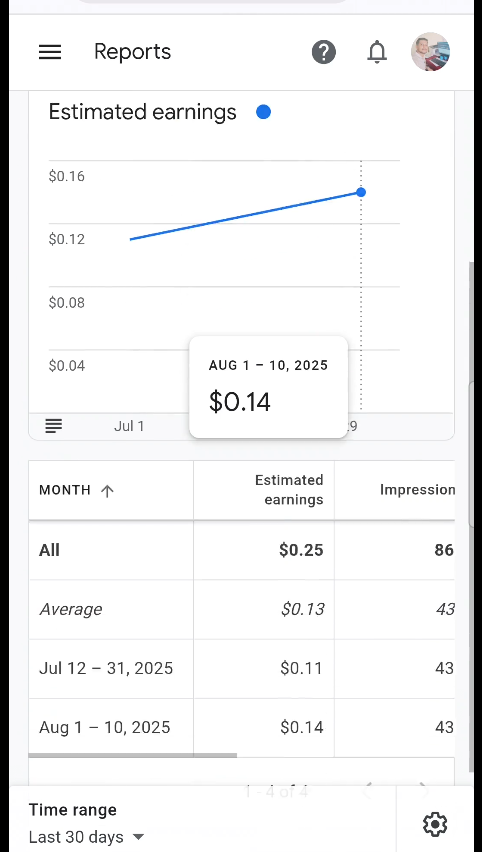Open the hamburger navigation menu
The width and height of the screenshot is (482, 852).
50,52
